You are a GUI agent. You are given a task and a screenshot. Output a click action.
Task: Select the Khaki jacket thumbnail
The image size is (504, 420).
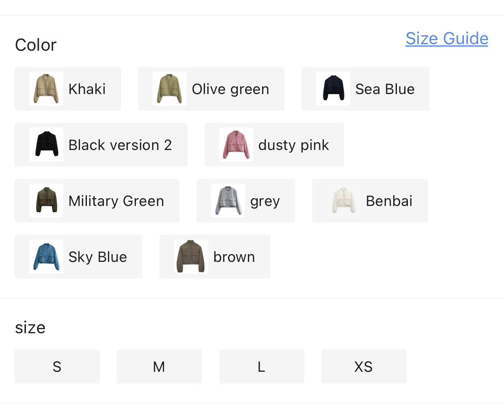46,89
